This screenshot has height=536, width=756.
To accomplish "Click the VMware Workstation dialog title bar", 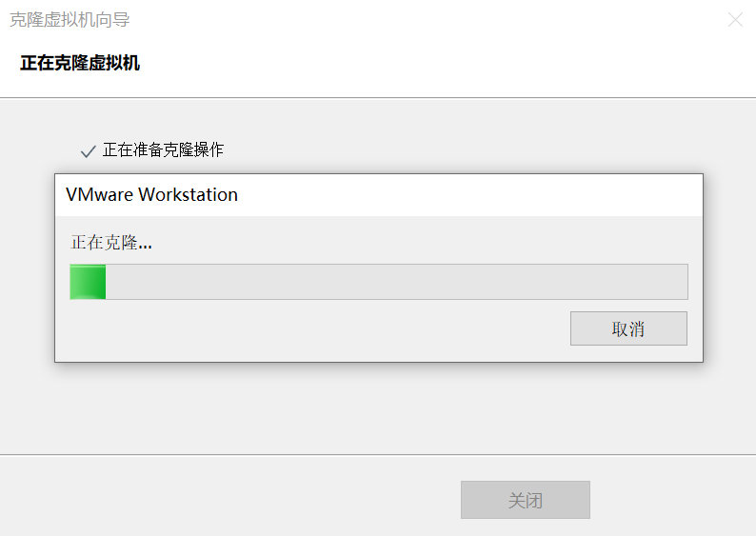I will click(379, 195).
